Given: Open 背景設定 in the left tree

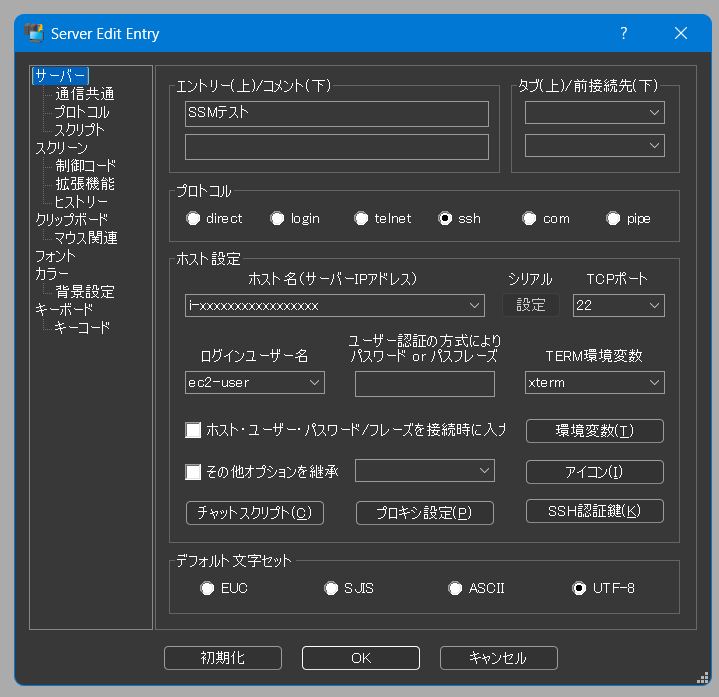Looking at the screenshot, I should tap(84, 292).
